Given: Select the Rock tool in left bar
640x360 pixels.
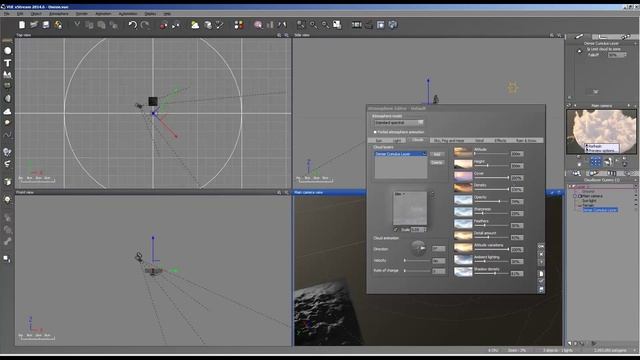Looking at the screenshot, I should (7, 98).
